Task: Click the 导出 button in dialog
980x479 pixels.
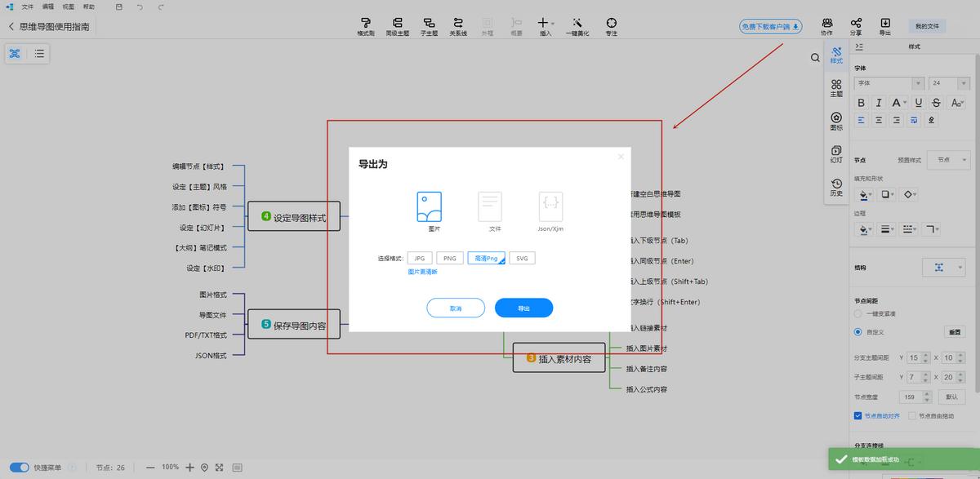Action: [524, 308]
